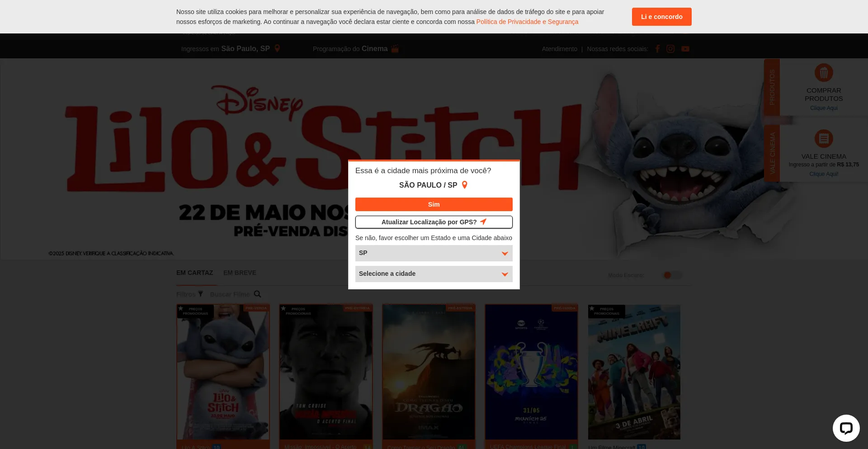The width and height of the screenshot is (868, 449).
Task: Open the SP state dropdown
Action: tap(434, 253)
